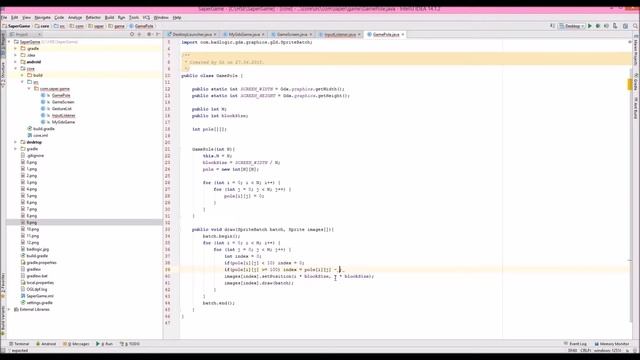640x360 pixels.
Task: Open Run tool window at bottom
Action: point(104,344)
